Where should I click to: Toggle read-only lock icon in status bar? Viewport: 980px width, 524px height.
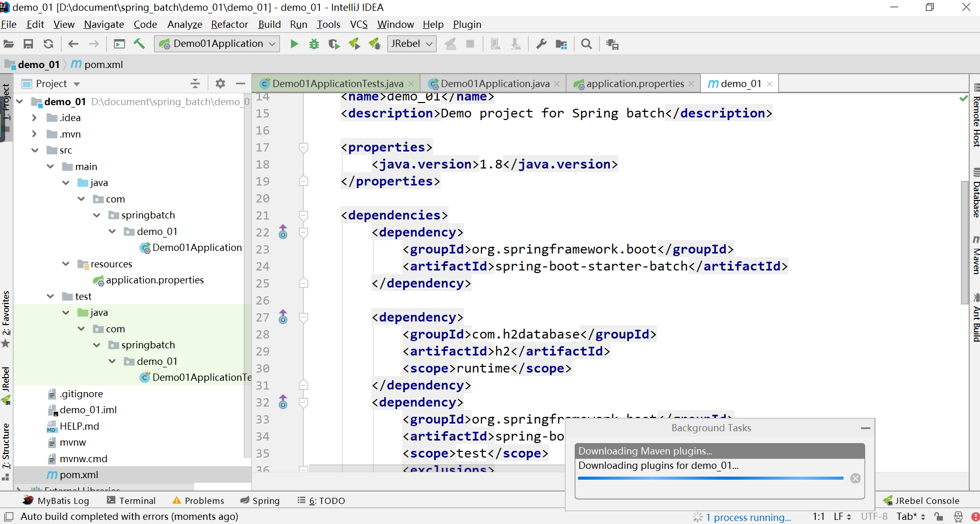point(939,517)
